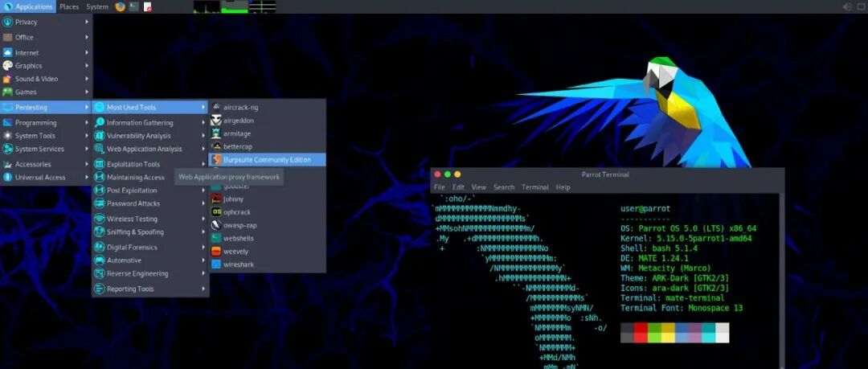Viewport: 868px width, 369px height.
Task: Launch ophcrack via its OS icon
Action: click(x=216, y=211)
